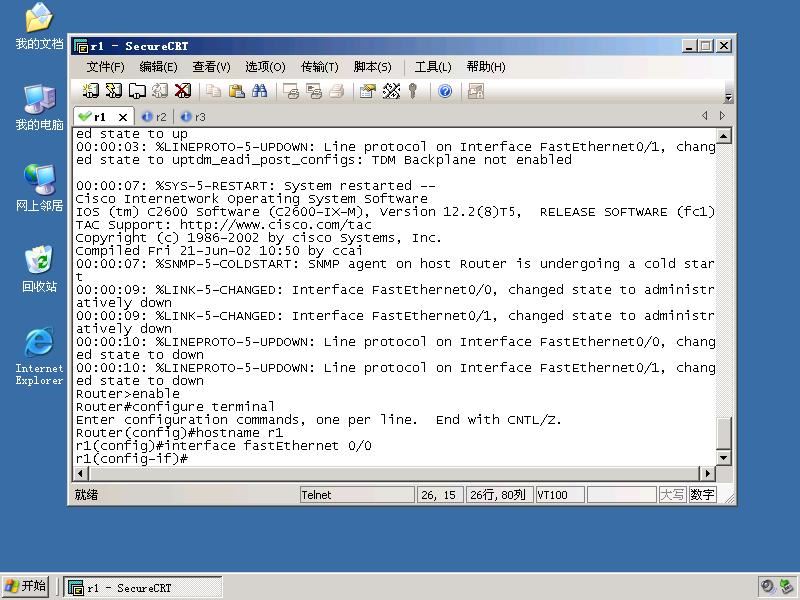
Task: Click the speaker tray icon
Action: pyautogui.click(x=767, y=587)
